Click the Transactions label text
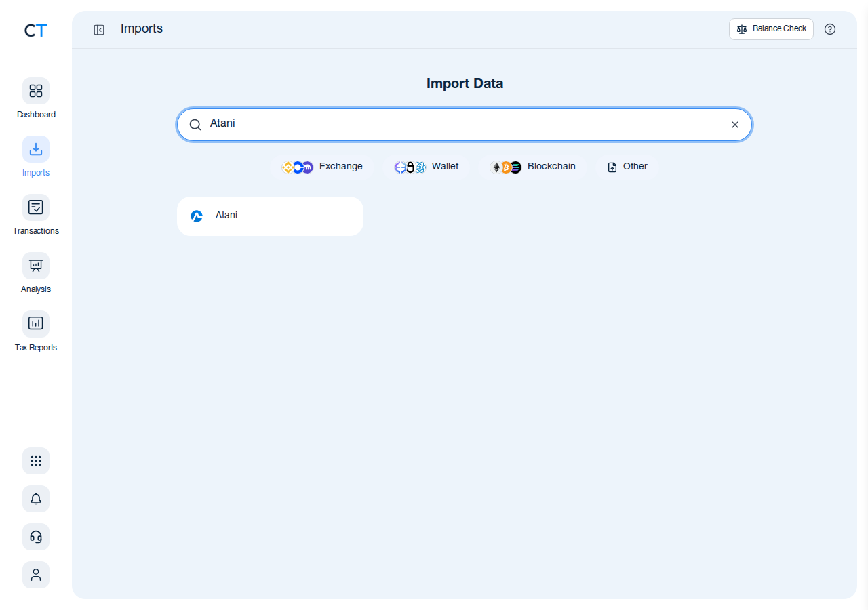Screen dimensions: 868x610 click(x=36, y=231)
